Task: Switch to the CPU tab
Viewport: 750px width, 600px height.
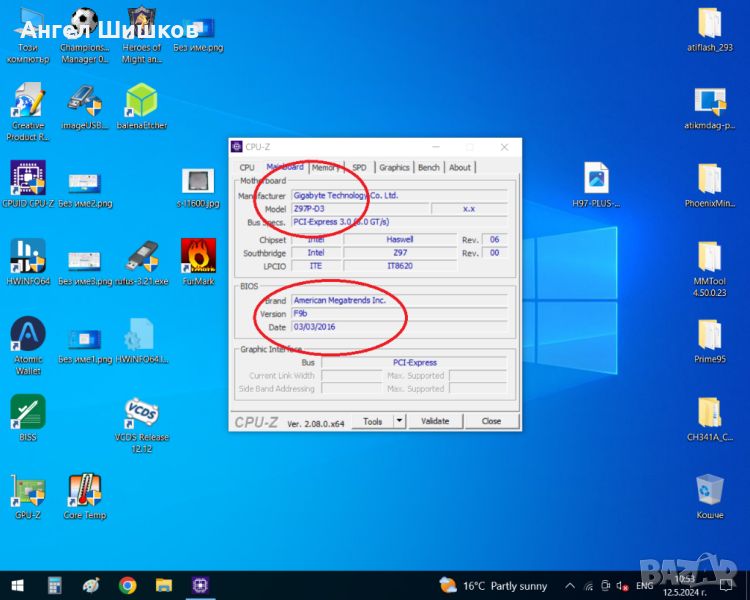Action: pyautogui.click(x=247, y=167)
